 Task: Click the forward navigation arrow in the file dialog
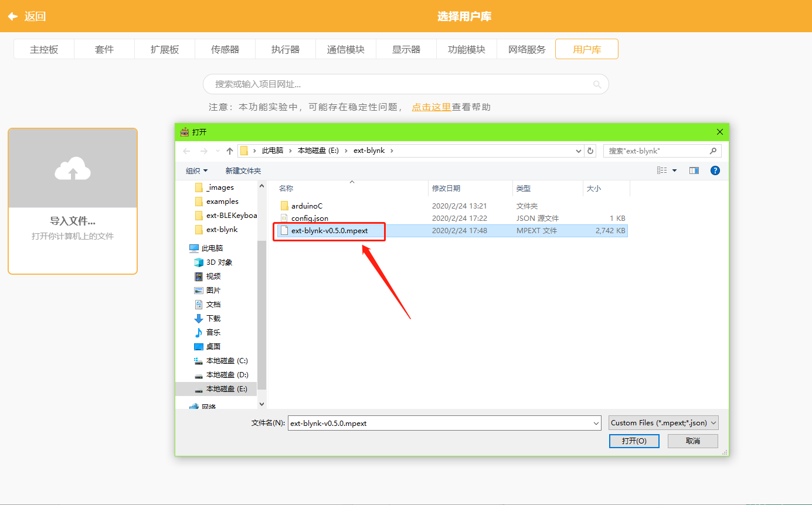pyautogui.click(x=203, y=151)
